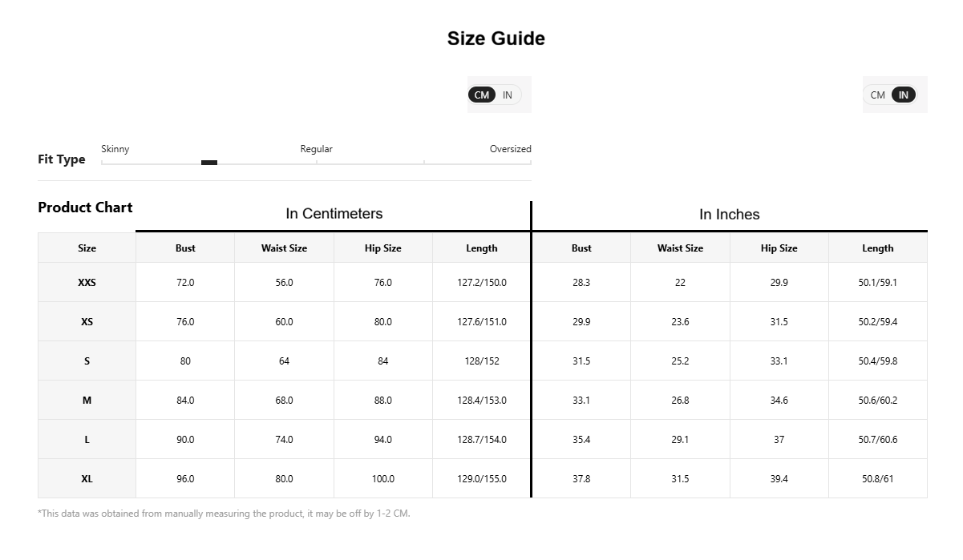Click the Size Guide title
The width and height of the screenshot is (963, 560).
(496, 38)
